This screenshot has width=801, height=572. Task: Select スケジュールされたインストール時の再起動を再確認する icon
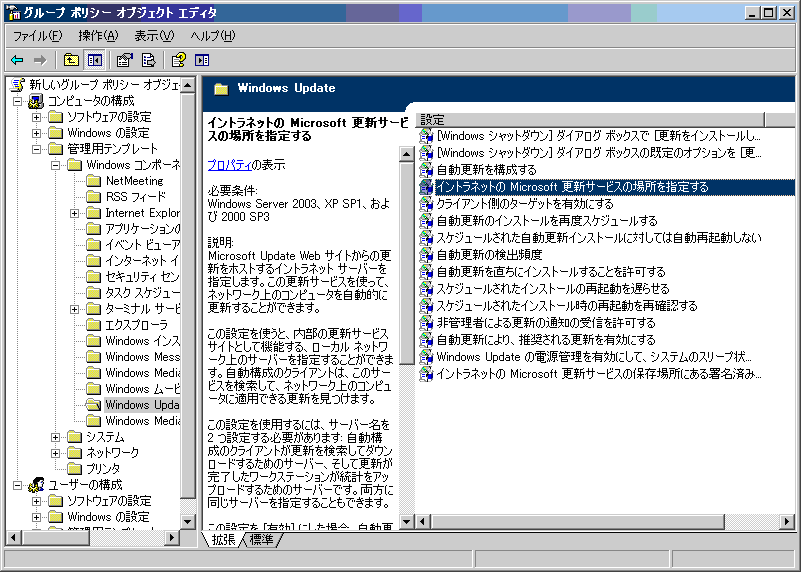pyautogui.click(x=426, y=305)
